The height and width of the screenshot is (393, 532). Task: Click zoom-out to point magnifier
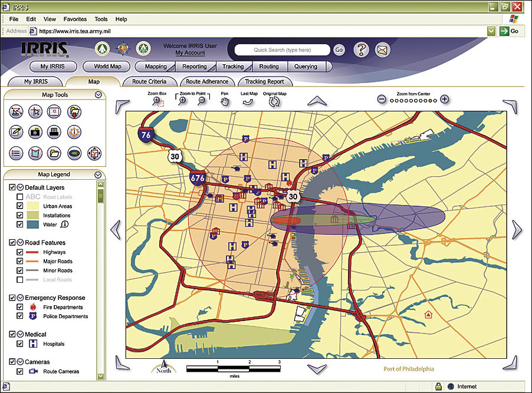pos(202,101)
